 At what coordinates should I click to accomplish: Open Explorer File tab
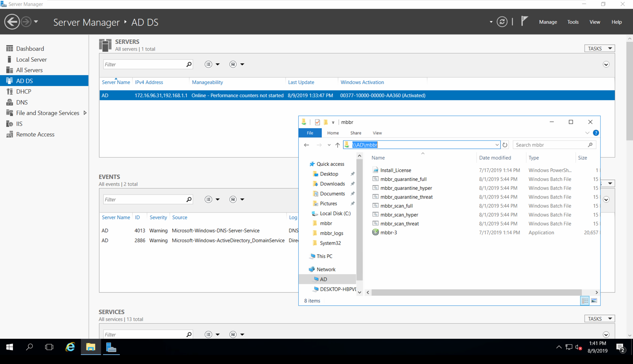click(310, 133)
